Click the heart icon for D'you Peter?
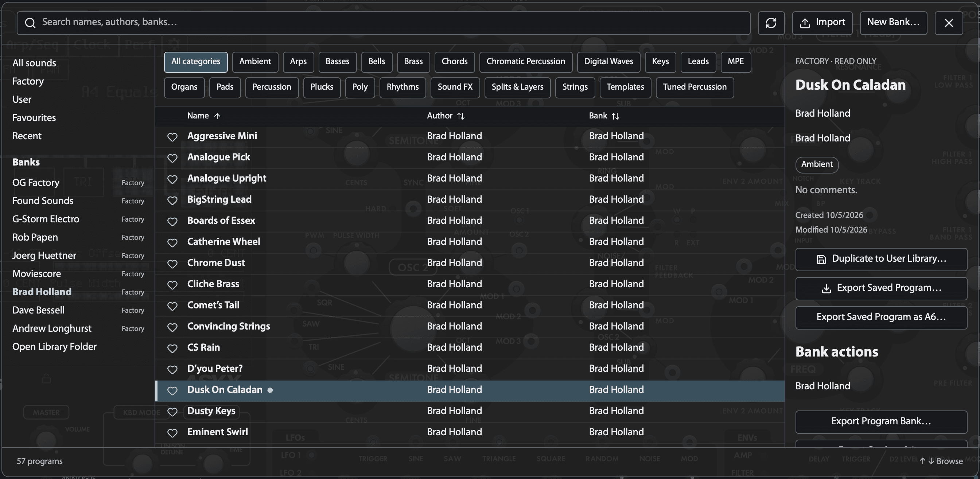980x479 pixels. coord(172,369)
